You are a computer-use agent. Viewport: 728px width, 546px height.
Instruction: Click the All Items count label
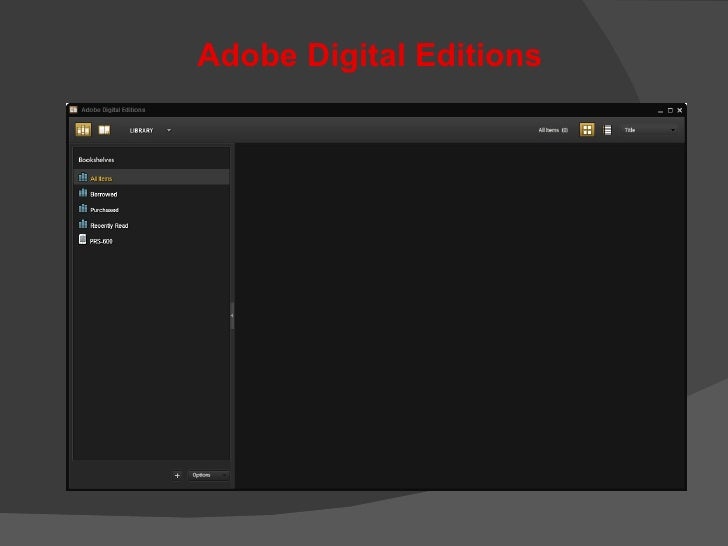(553, 130)
